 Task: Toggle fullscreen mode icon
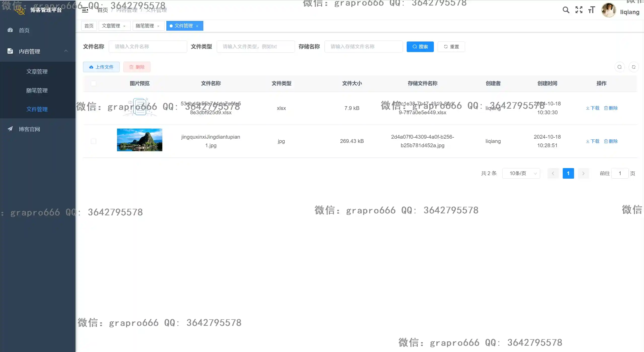[579, 10]
